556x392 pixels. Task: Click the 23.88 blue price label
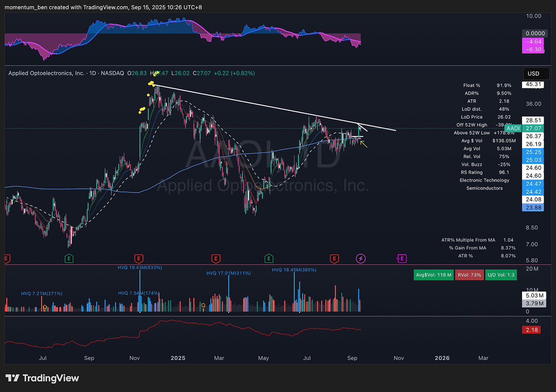point(533,207)
